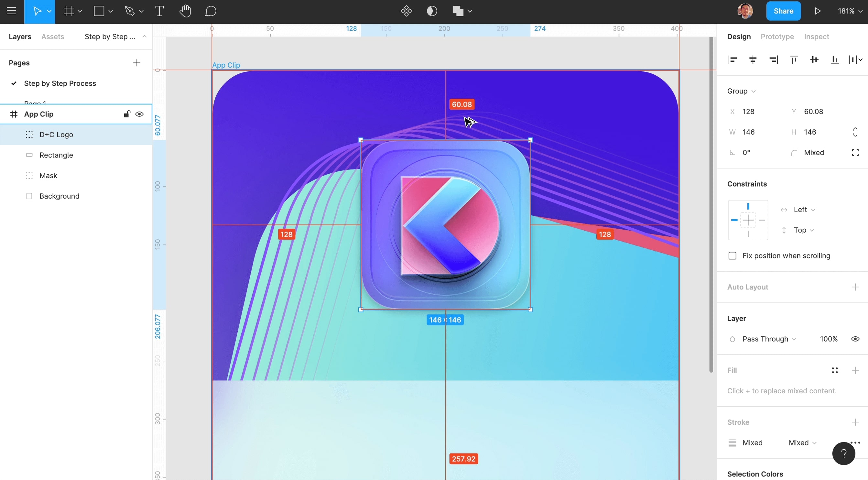Open the hamburger main menu
Viewport: 868px width, 480px height.
[x=11, y=11]
